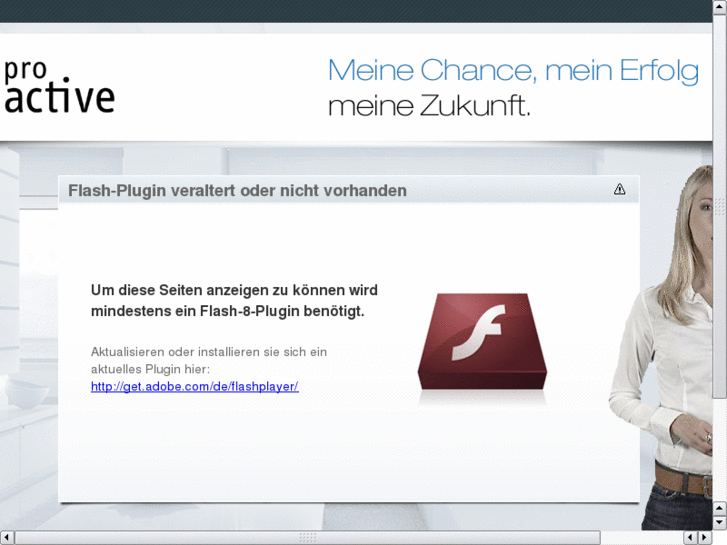This screenshot has width=727, height=545.
Task: Click the vertical scrollbar thumb
Action: [720, 205]
